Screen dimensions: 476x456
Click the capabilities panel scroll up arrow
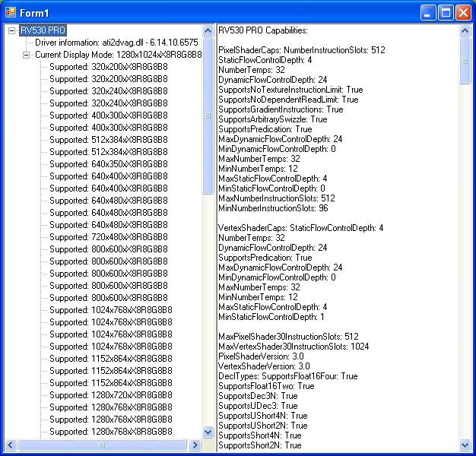tap(465, 30)
